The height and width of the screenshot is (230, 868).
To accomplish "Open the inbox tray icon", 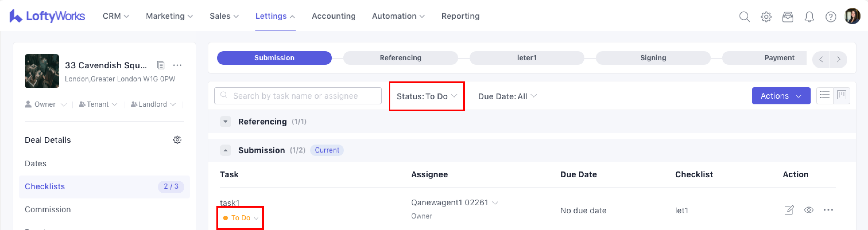I will coord(787,17).
